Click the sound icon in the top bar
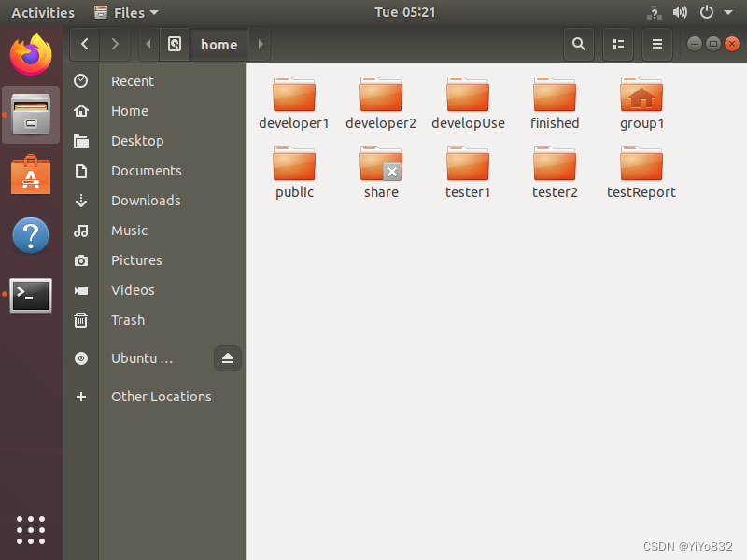Screen dimensions: 747x560 pos(680,12)
